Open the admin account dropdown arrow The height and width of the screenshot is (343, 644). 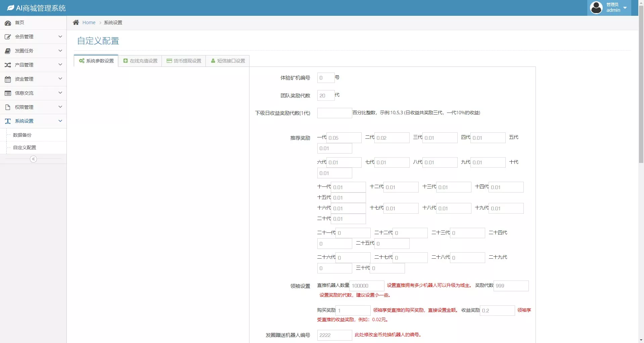[x=625, y=8]
